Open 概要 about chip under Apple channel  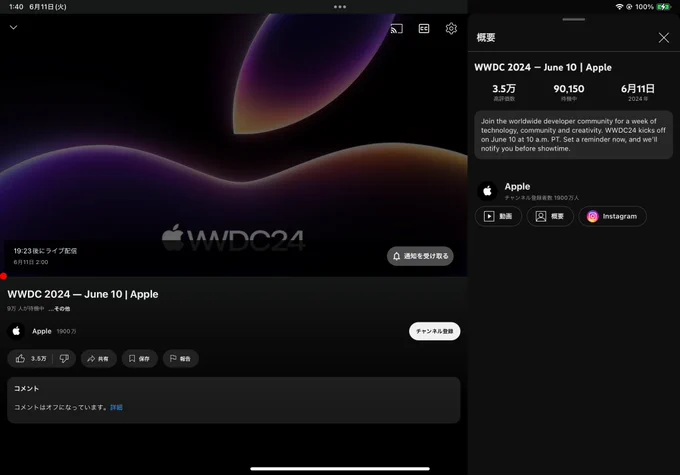click(x=550, y=216)
